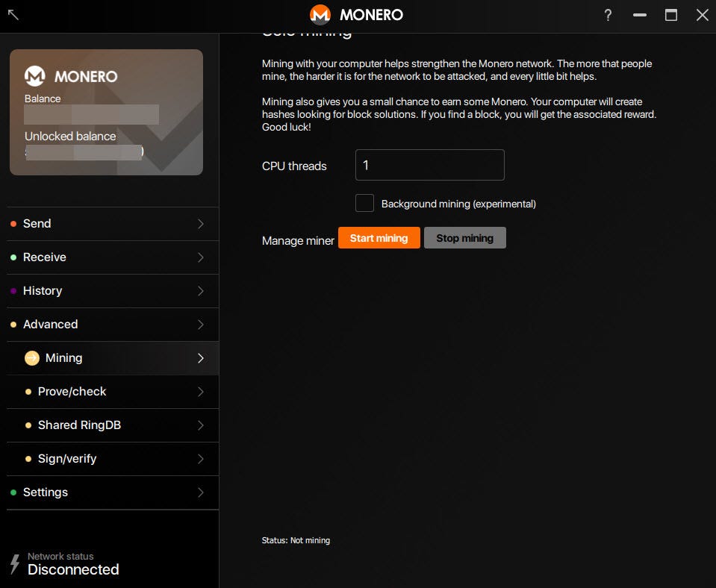This screenshot has width=716, height=588.
Task: Click the Manage miner label
Action: tap(298, 240)
